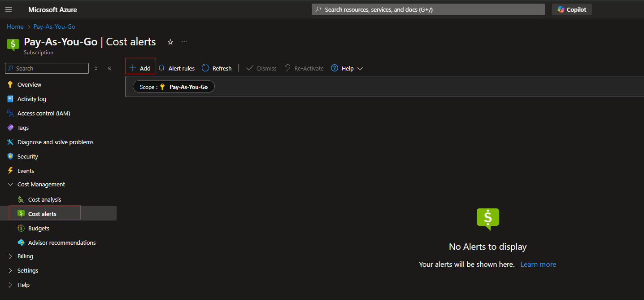Screen dimensions: 644x300
Task: Click the plus icon of Add
Action: coord(133,68)
